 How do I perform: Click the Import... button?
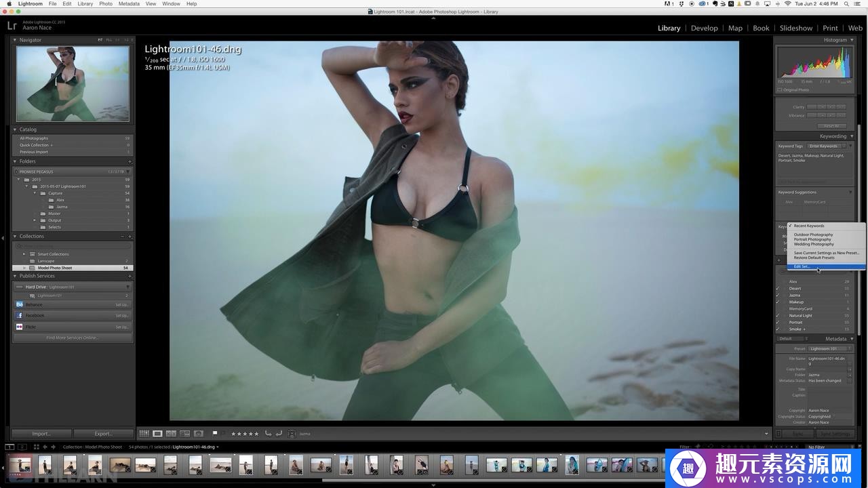pos(41,434)
